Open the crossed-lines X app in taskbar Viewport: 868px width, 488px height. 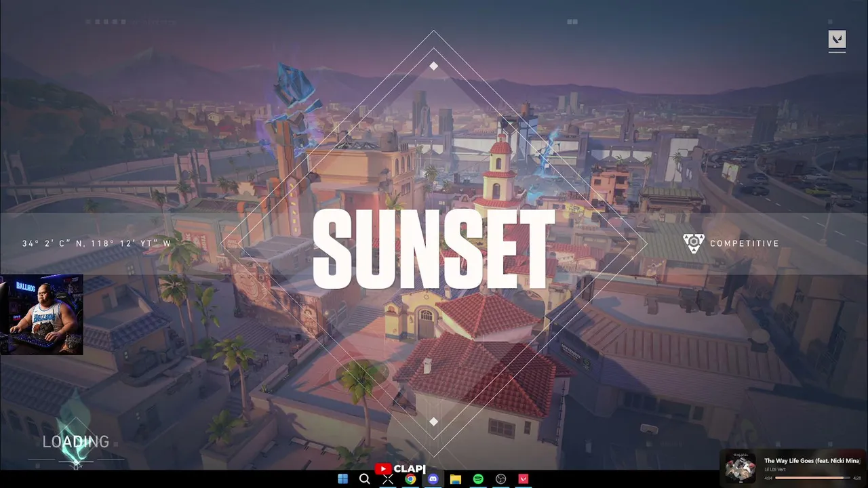tap(387, 479)
